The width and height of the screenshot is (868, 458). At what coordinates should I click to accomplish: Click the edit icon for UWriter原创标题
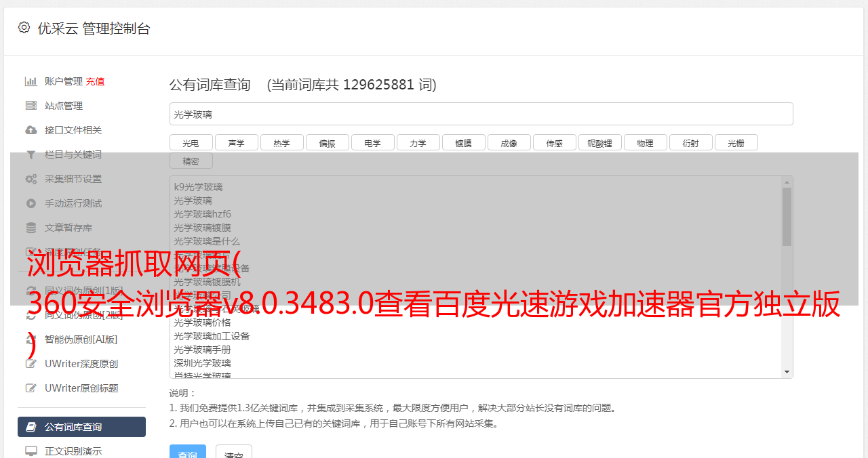31,388
